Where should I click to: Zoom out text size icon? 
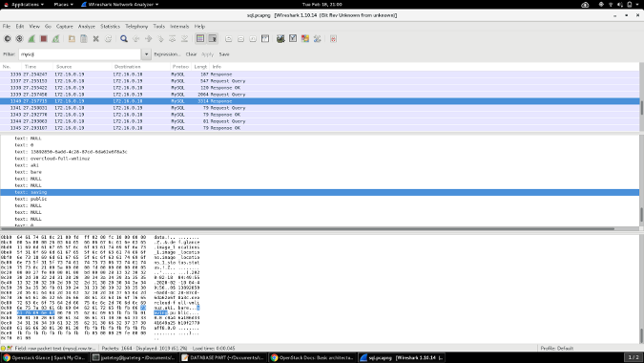pos(240,38)
